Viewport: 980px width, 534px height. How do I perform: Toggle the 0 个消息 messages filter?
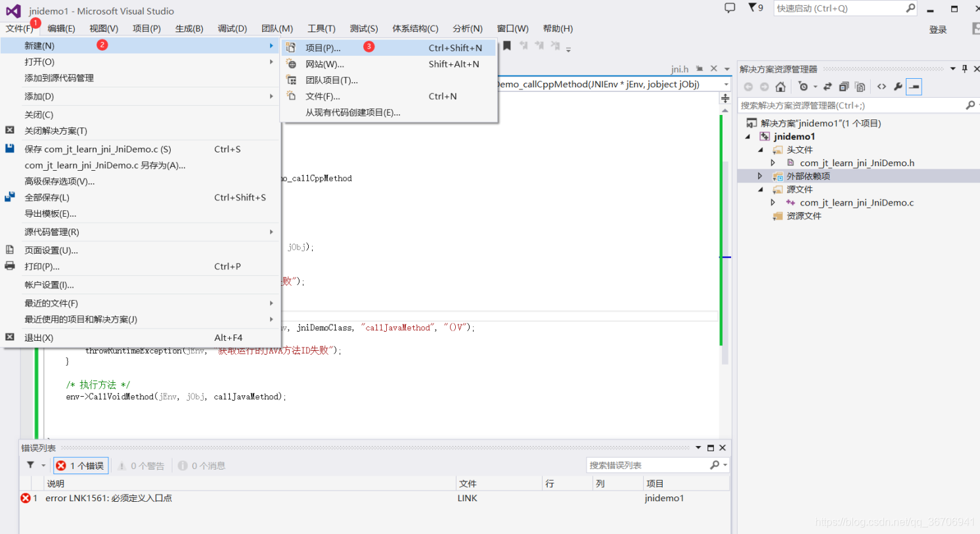(202, 466)
